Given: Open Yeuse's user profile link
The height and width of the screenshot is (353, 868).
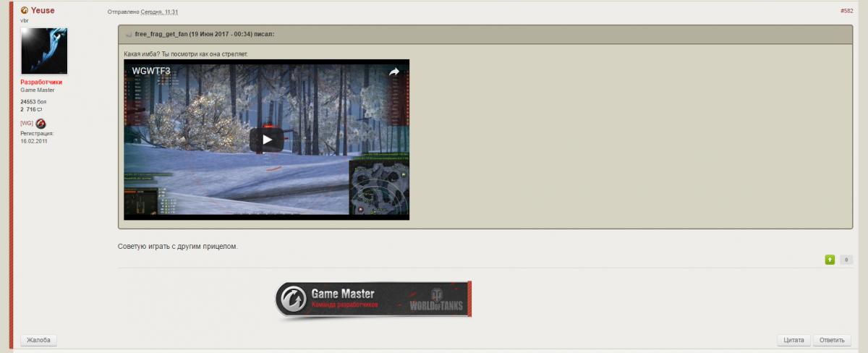Looking at the screenshot, I should click(43, 11).
